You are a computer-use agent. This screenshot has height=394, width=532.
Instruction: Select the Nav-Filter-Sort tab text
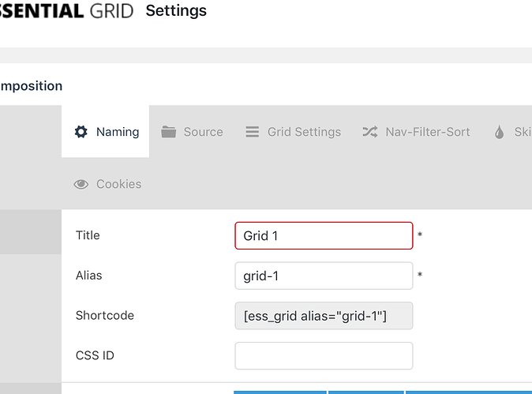pos(427,132)
